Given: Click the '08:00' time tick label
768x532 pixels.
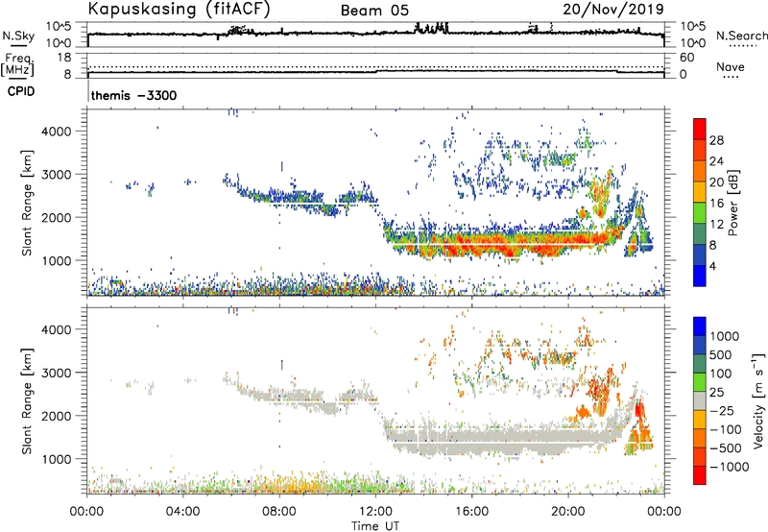Looking at the screenshot, I should click(279, 512).
